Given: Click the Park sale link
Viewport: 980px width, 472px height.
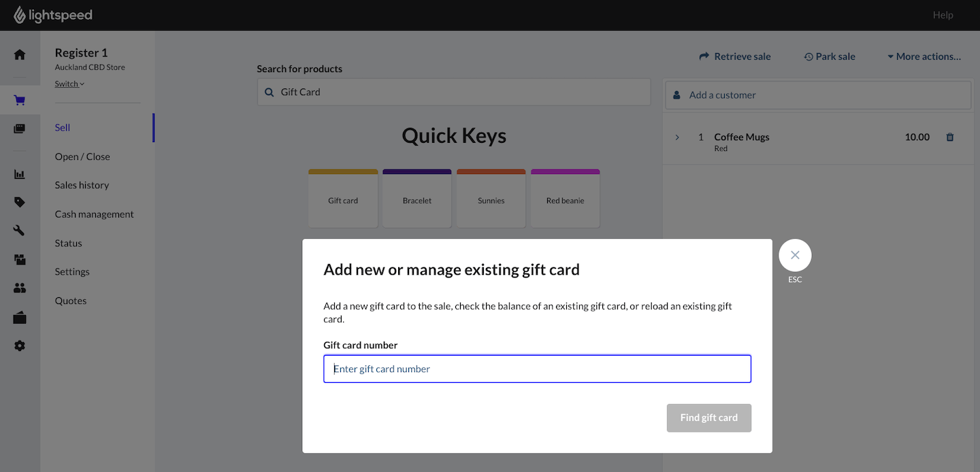Looking at the screenshot, I should [829, 56].
